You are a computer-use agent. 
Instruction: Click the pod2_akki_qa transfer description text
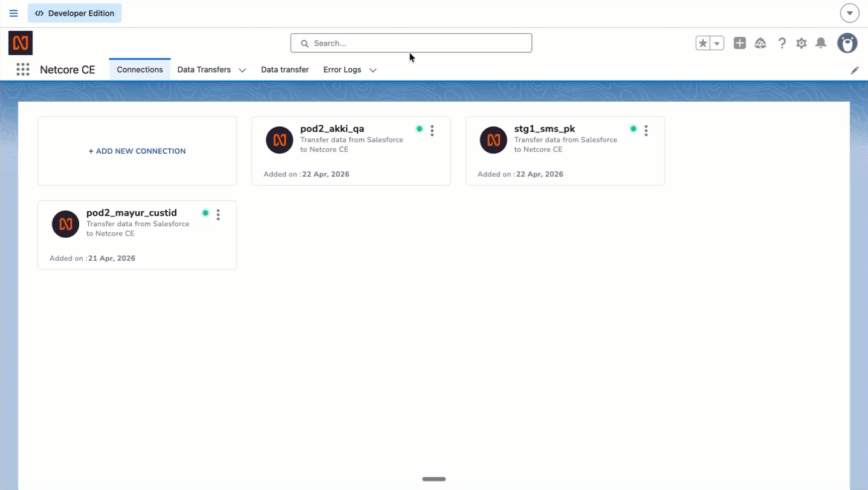(x=352, y=145)
